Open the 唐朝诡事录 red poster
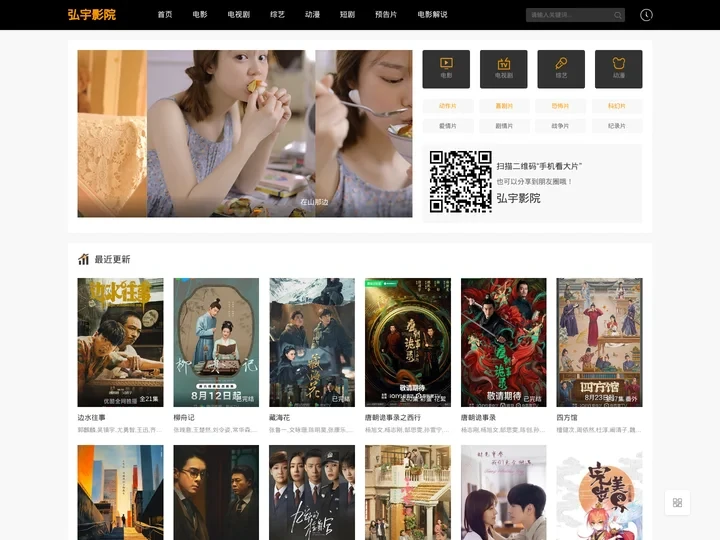Screen dimensions: 720x540 504,342
